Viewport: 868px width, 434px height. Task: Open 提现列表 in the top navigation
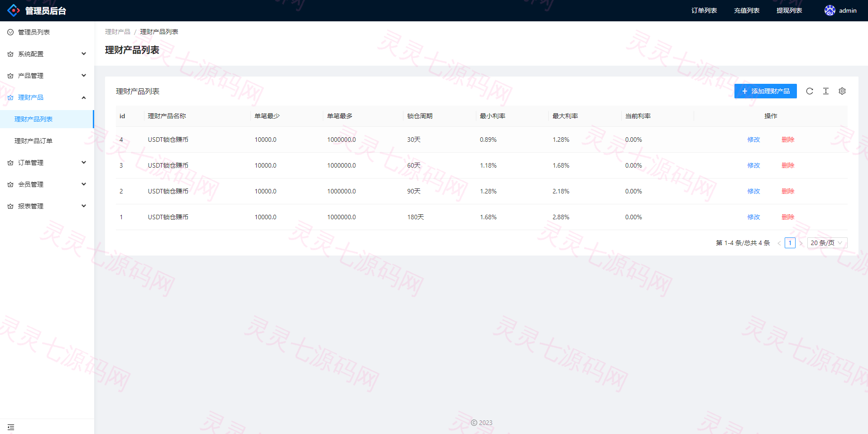[789, 10]
